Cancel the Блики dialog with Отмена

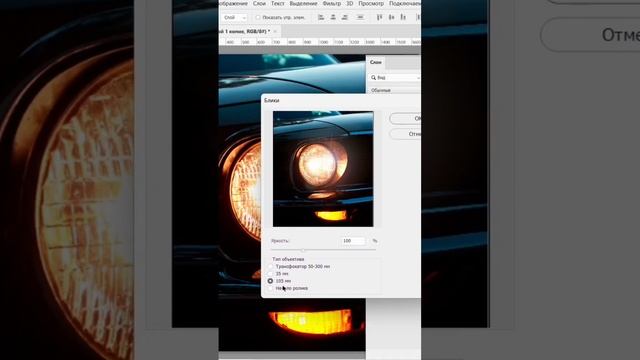tap(405, 134)
